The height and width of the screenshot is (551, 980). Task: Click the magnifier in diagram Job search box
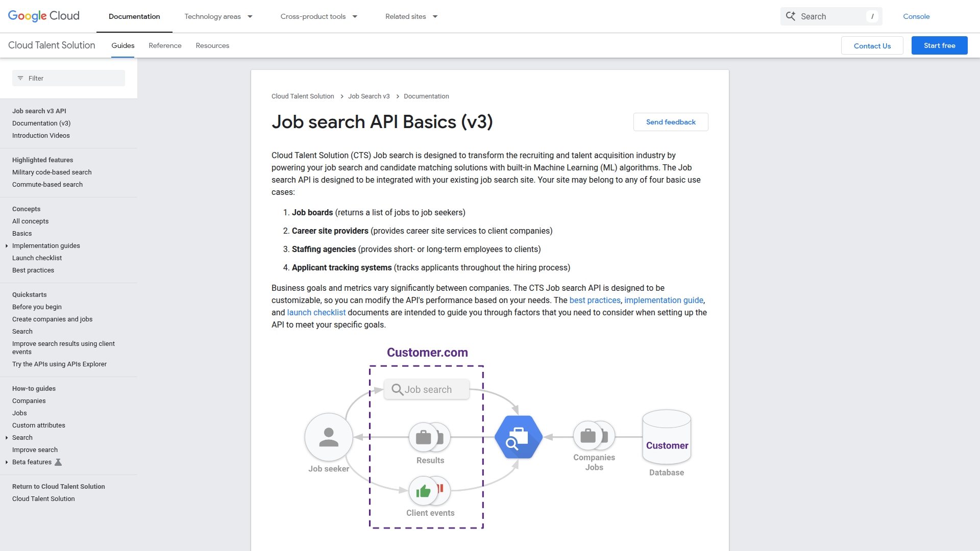pos(397,390)
